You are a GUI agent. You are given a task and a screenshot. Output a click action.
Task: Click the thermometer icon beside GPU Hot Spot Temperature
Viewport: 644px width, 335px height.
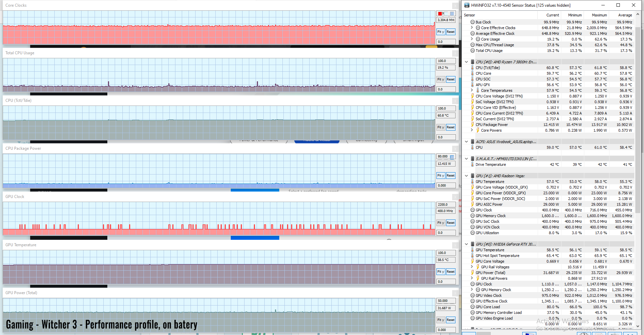click(472, 256)
